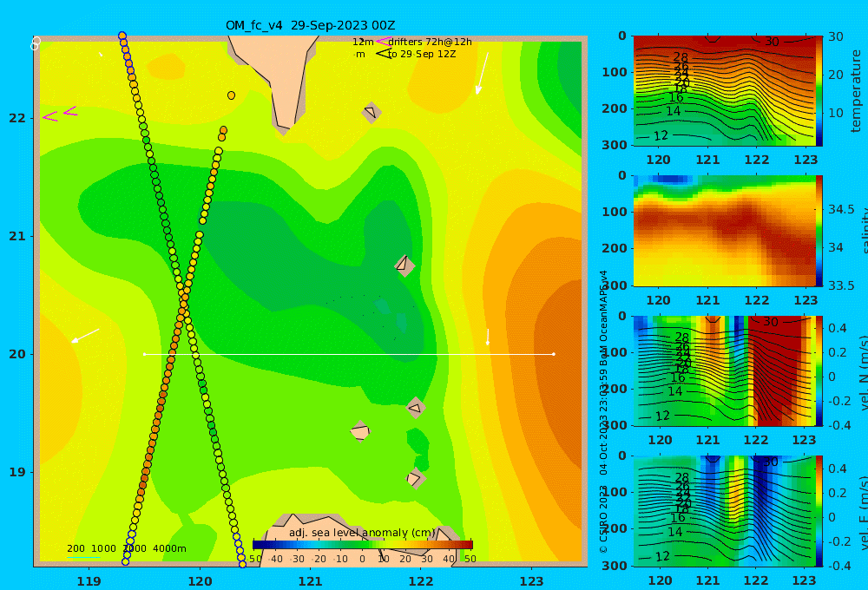Select the magenta drifter arrows near latitude 22
This screenshot has height=590, width=868.
pos(61,114)
